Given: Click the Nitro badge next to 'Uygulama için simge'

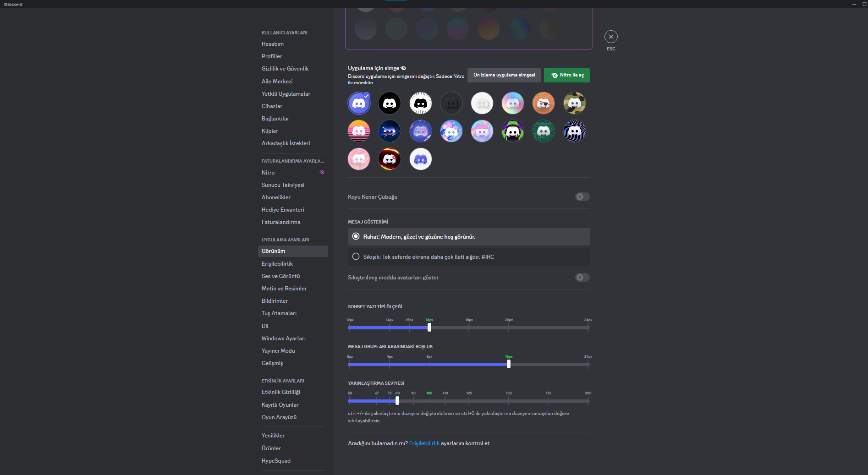Looking at the screenshot, I should click(403, 68).
